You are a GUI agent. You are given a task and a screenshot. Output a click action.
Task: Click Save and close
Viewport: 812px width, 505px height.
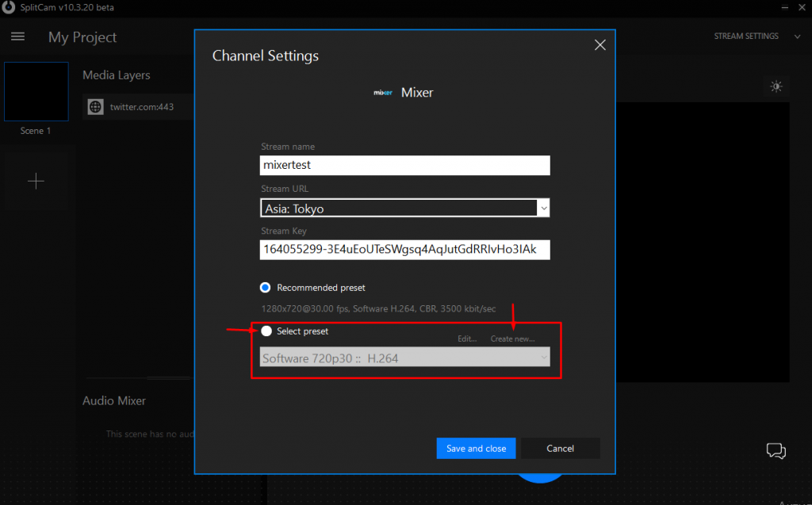pyautogui.click(x=476, y=449)
